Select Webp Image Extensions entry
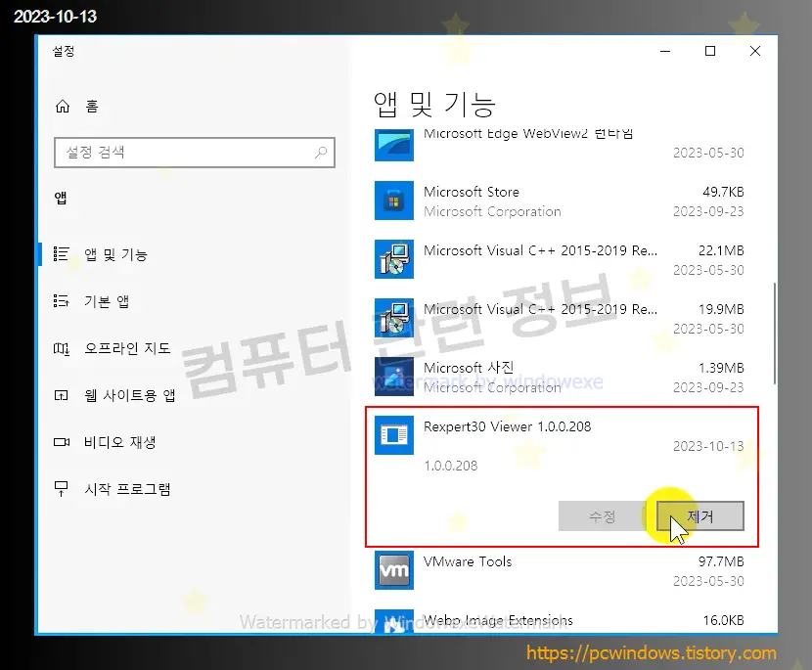Image resolution: width=812 pixels, height=670 pixels. pos(560,621)
